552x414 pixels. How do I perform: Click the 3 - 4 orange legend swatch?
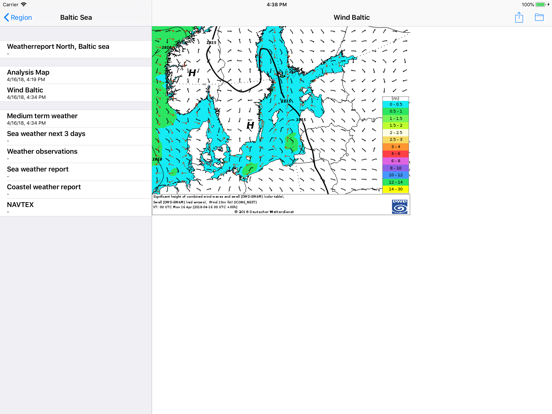point(395,147)
